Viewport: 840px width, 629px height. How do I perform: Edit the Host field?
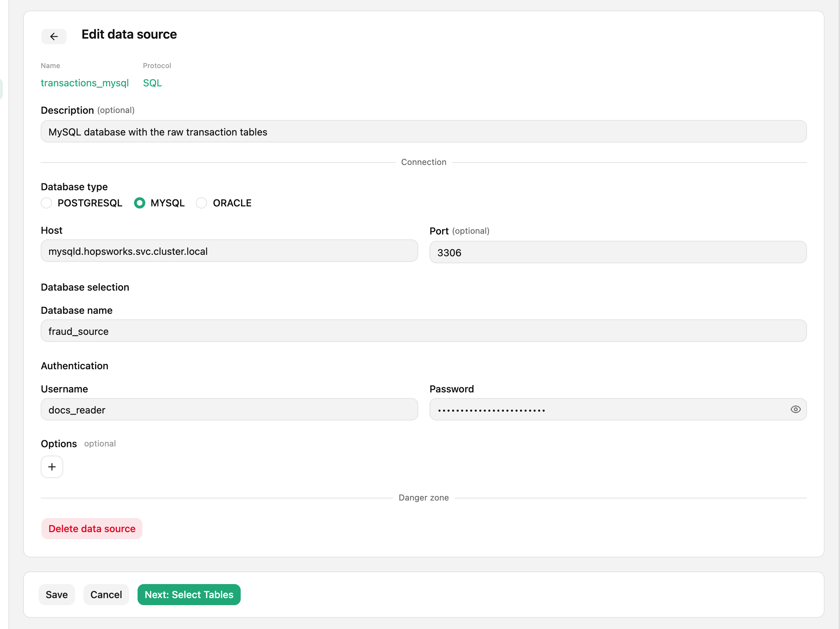pos(229,251)
